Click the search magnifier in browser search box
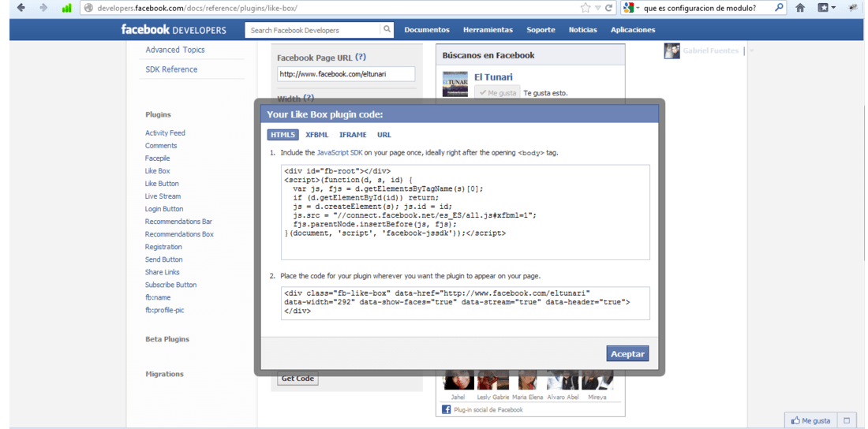 coord(778,8)
